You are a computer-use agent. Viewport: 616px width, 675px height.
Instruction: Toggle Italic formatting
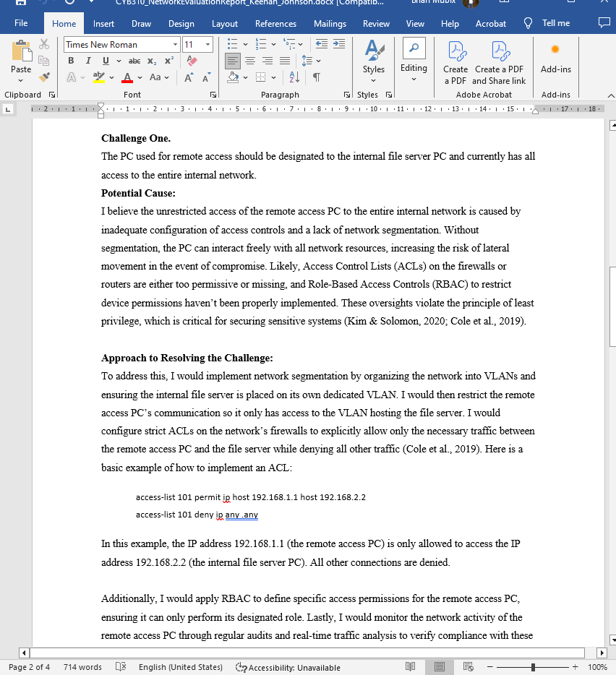88,61
